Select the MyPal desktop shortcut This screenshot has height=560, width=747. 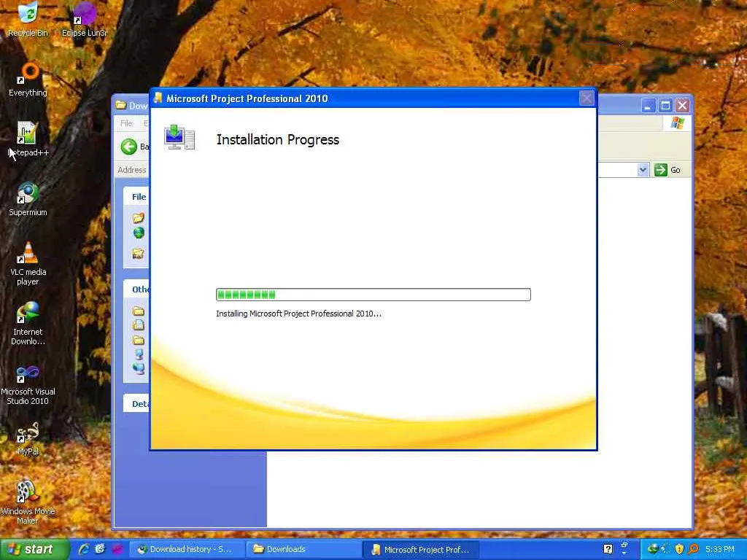tap(28, 438)
